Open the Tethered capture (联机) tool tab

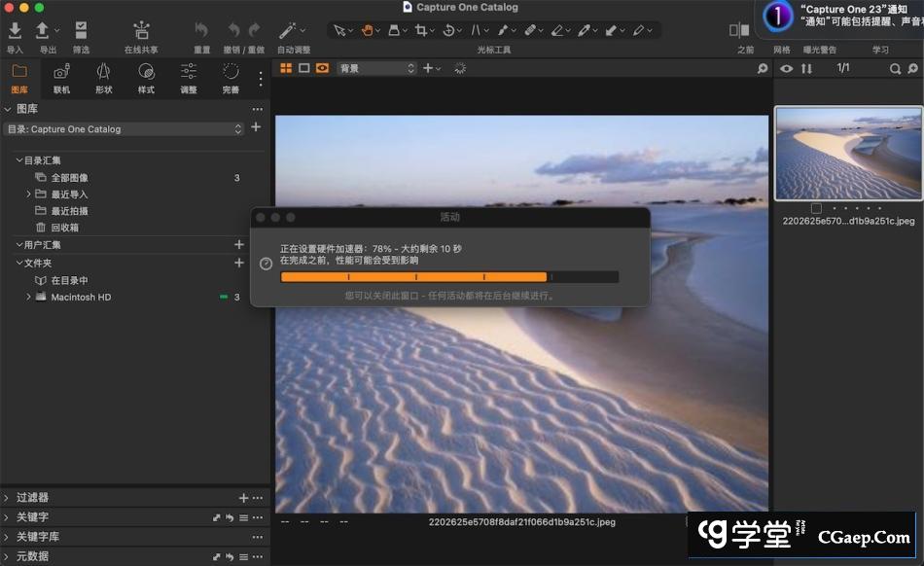pyautogui.click(x=61, y=71)
